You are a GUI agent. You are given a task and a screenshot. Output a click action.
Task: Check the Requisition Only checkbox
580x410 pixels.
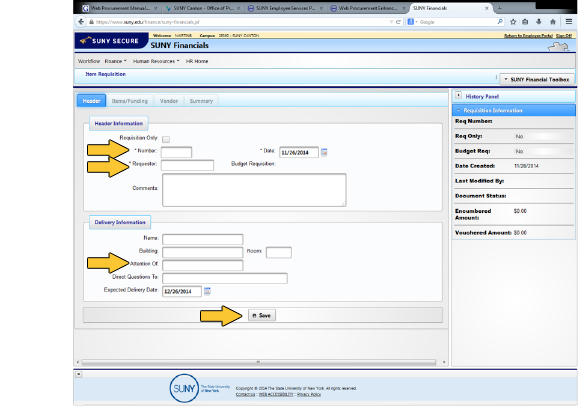coord(166,139)
